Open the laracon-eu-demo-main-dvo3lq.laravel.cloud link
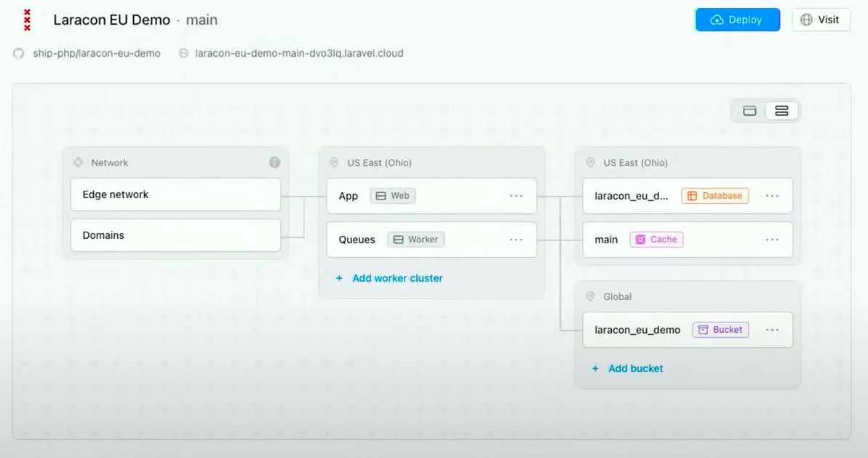The image size is (868, 458). coord(300,54)
